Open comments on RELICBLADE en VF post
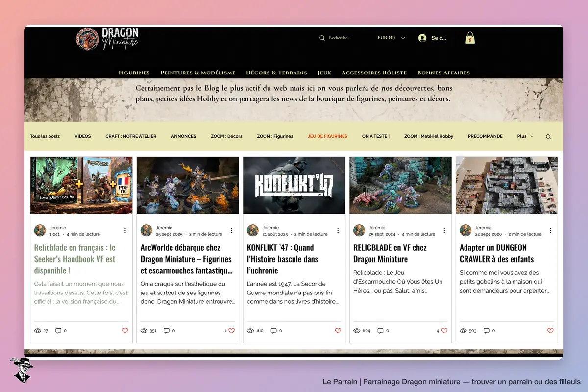This screenshot has height=392, width=588. point(383,331)
